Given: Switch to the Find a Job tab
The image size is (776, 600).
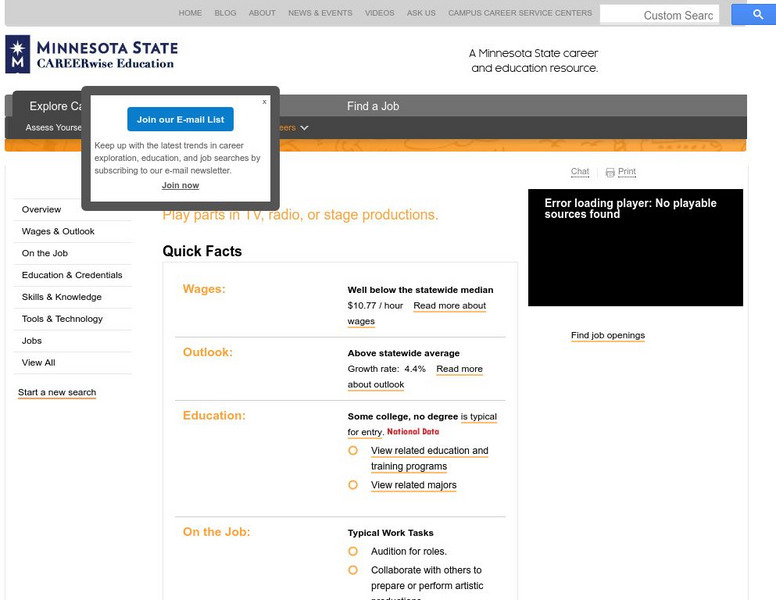Looking at the screenshot, I should click(373, 106).
